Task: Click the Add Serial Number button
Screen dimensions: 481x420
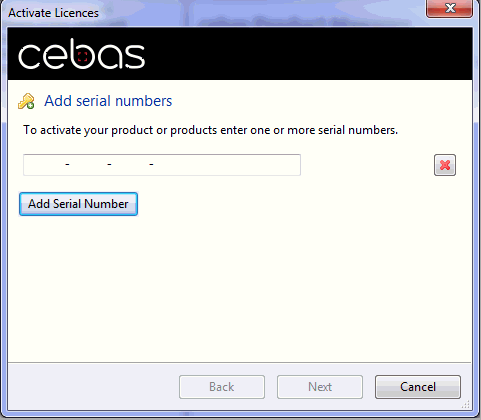Action: click(x=78, y=204)
